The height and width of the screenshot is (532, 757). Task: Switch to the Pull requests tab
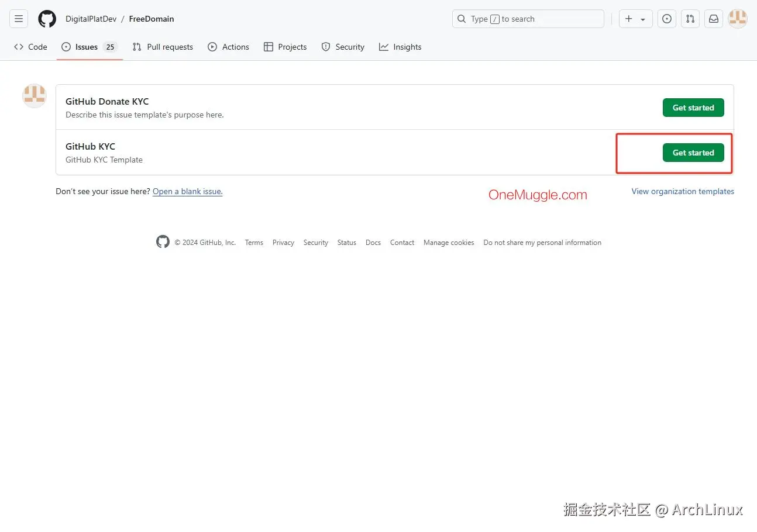163,47
